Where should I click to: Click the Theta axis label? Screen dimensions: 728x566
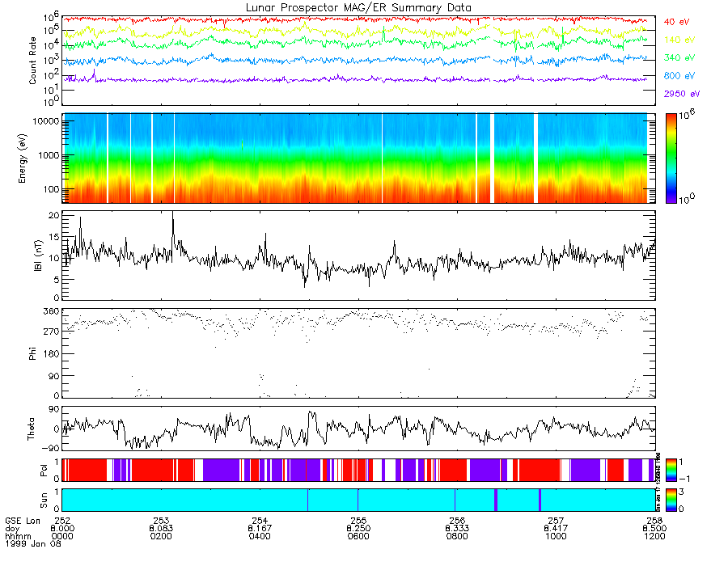click(x=31, y=429)
